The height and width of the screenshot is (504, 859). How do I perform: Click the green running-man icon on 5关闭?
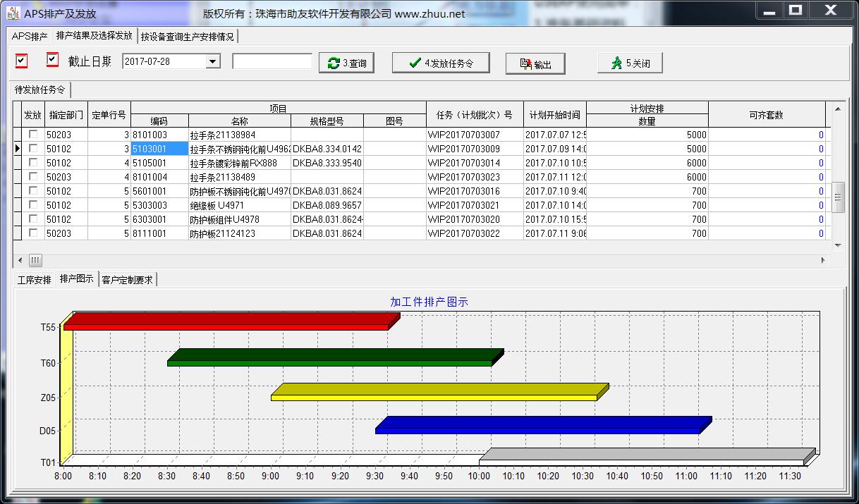coord(616,63)
